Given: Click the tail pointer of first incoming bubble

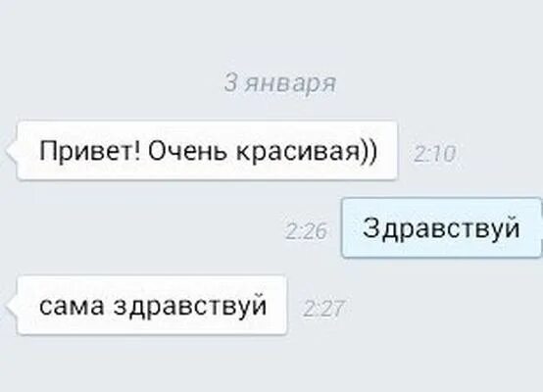Looking at the screenshot, I should pos(12,151).
